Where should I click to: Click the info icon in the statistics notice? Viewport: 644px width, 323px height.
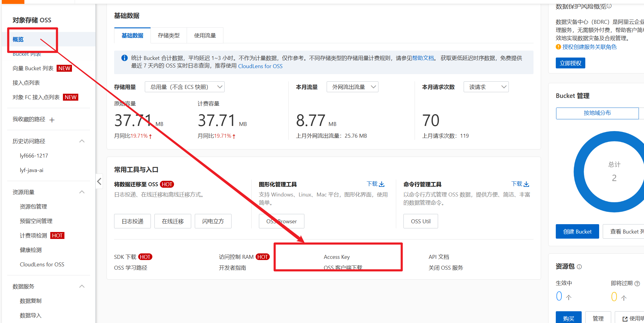click(x=124, y=58)
